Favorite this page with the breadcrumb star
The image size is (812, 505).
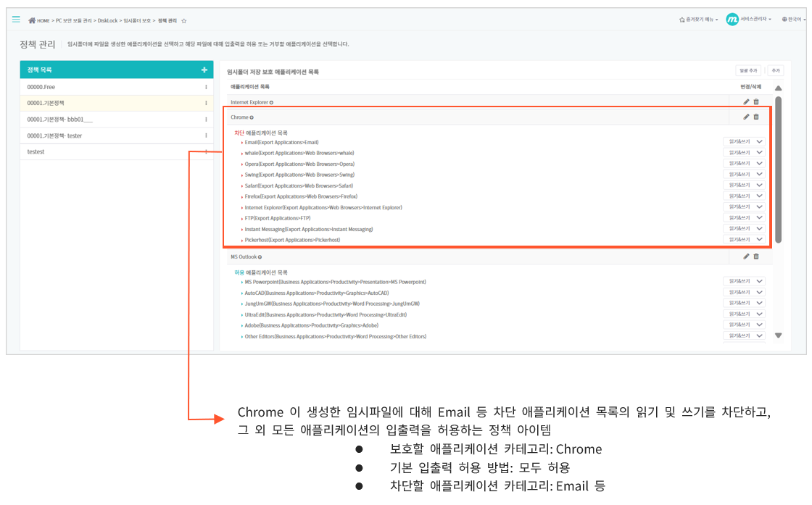point(184,21)
